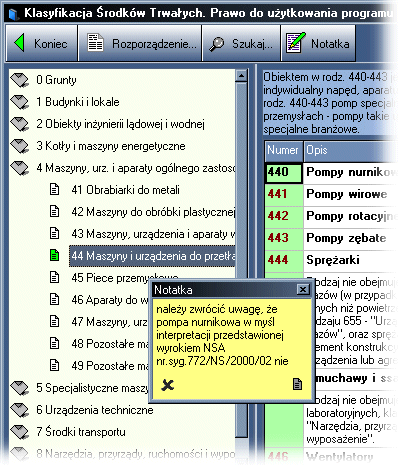398x465 pixels.
Task: Click the Notatka toolbar button
Action: 318,44
